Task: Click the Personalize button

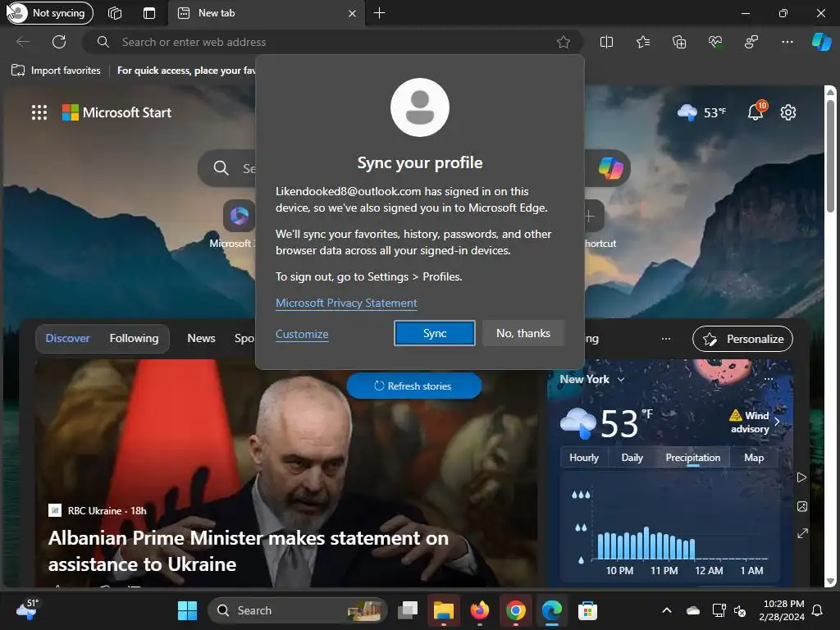Action: tap(742, 339)
